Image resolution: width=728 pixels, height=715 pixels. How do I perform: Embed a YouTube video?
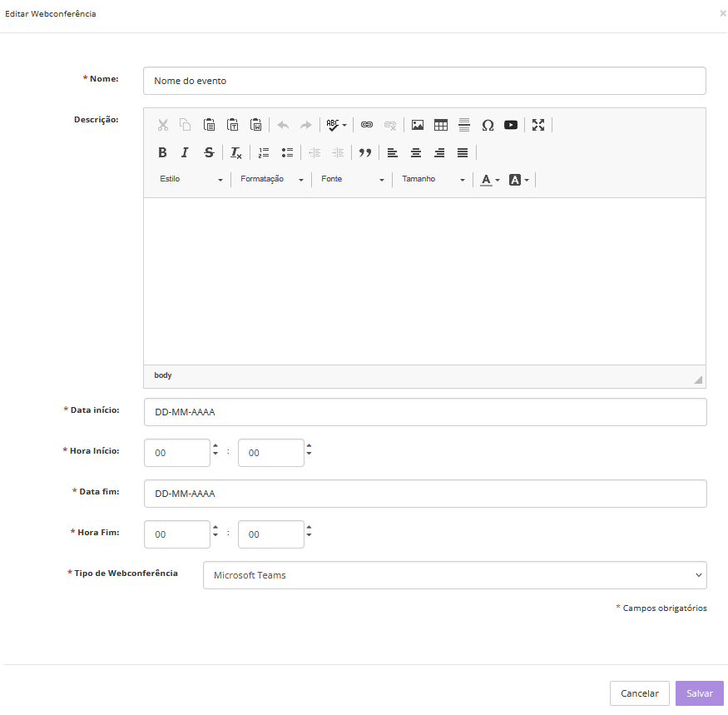coord(511,125)
